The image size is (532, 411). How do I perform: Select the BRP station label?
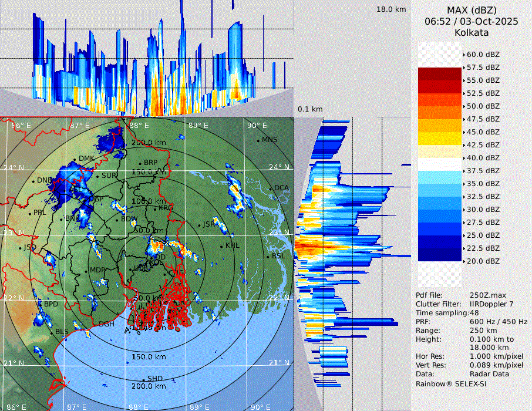coord(151,163)
